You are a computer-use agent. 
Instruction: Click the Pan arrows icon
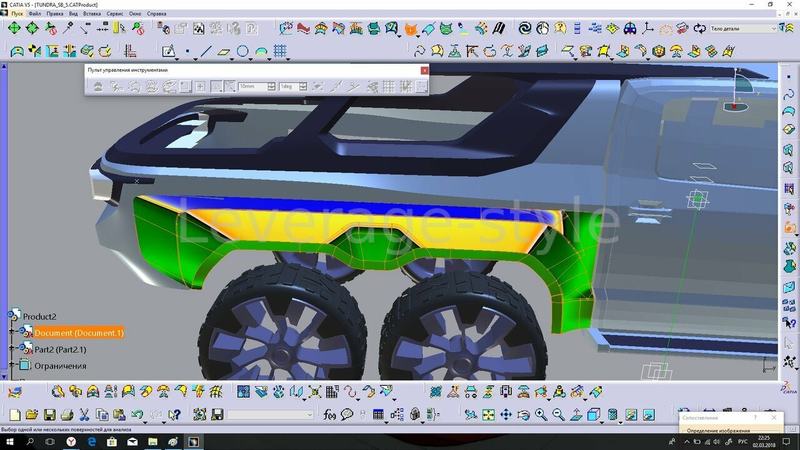[506, 415]
